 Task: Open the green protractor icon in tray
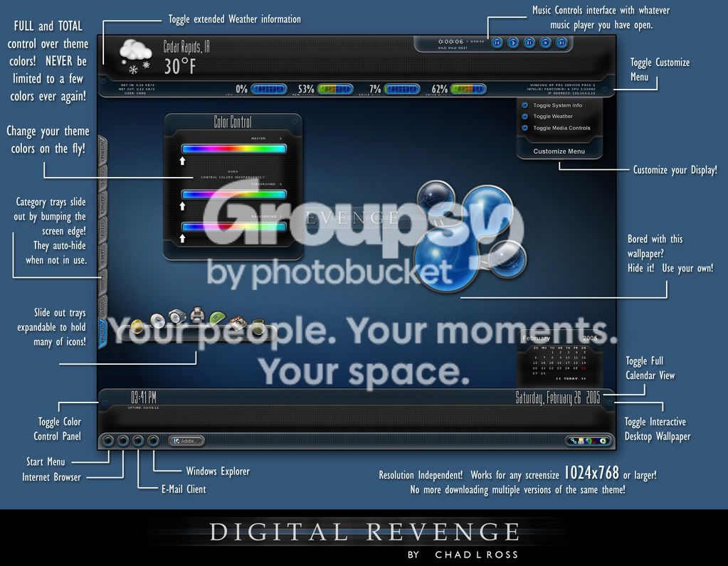[x=217, y=318]
